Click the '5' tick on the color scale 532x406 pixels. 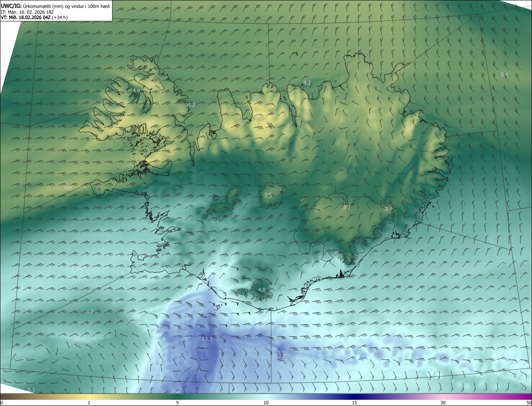177,403
